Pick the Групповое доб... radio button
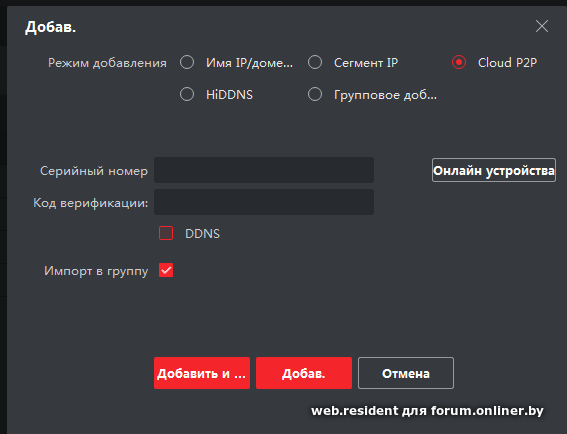 point(315,94)
